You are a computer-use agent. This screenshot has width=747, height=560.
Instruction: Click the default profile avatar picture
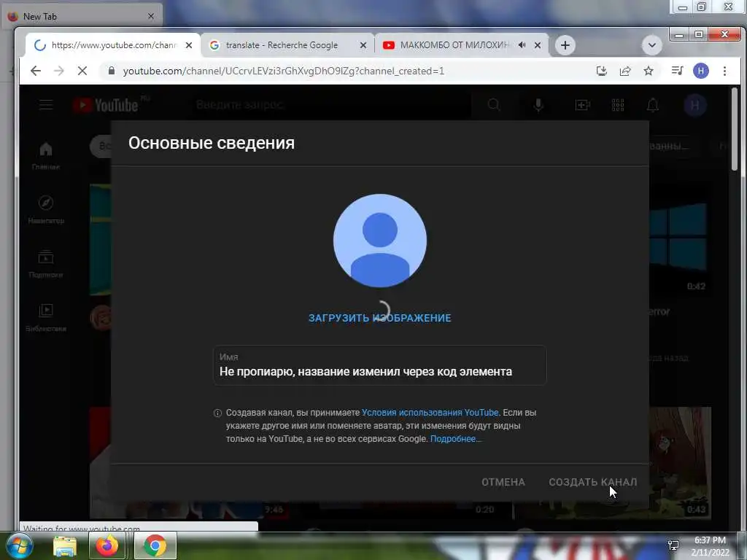[x=379, y=241]
